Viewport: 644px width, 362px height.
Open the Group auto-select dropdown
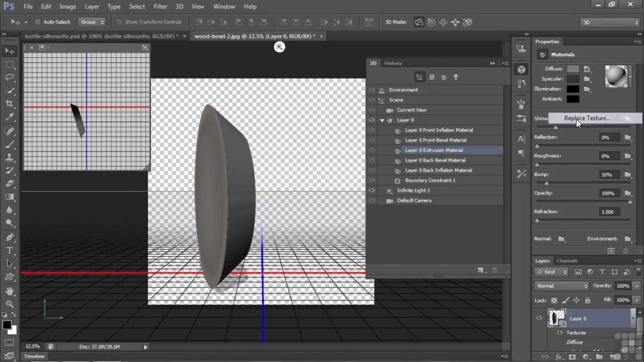coord(92,22)
